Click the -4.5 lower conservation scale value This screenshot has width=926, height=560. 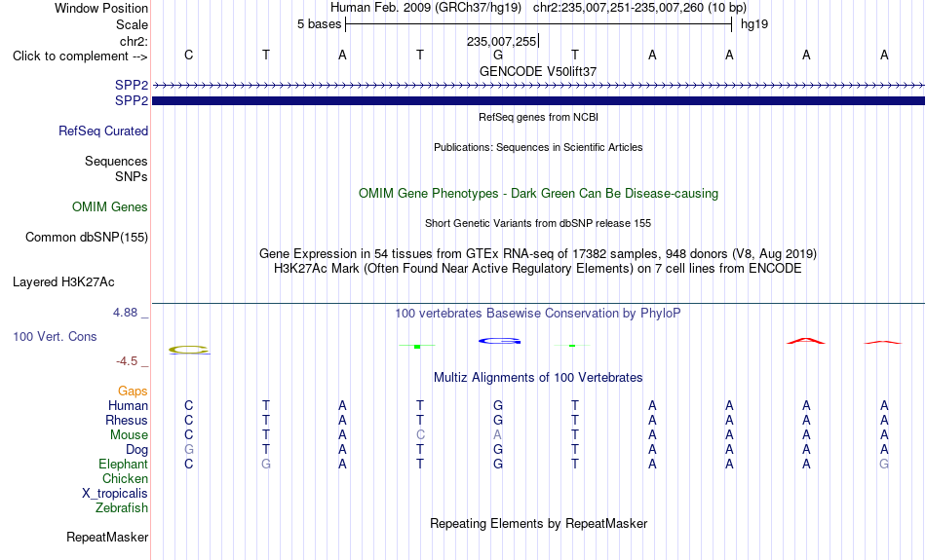coord(127,361)
